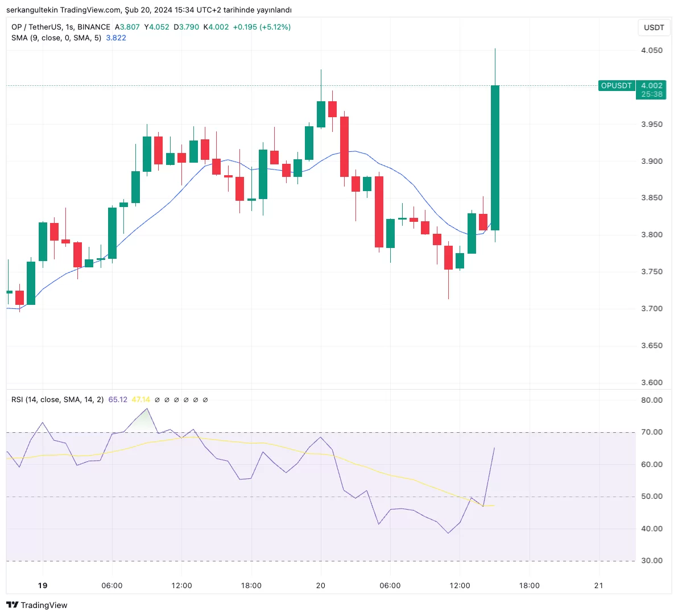This screenshot has height=616, width=678.
Task: Click date label 20 on time axis
Action: click(x=321, y=585)
